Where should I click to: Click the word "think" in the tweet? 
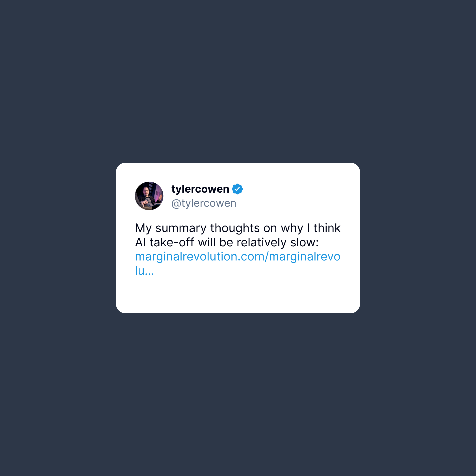point(327,228)
